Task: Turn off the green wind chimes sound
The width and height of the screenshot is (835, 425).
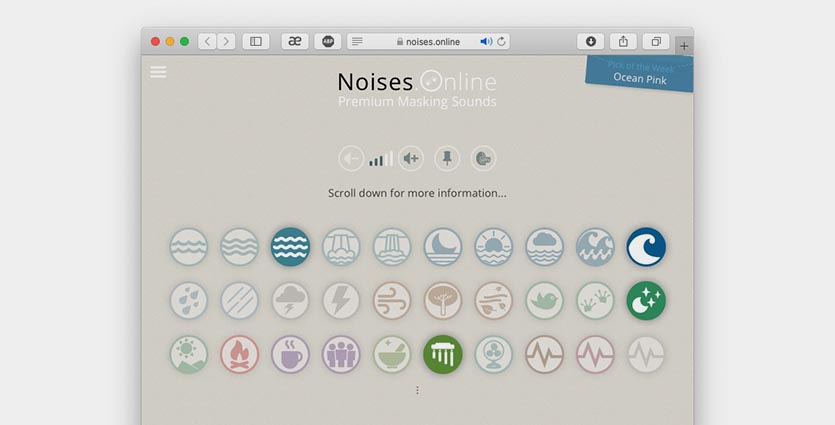Action: (x=443, y=354)
